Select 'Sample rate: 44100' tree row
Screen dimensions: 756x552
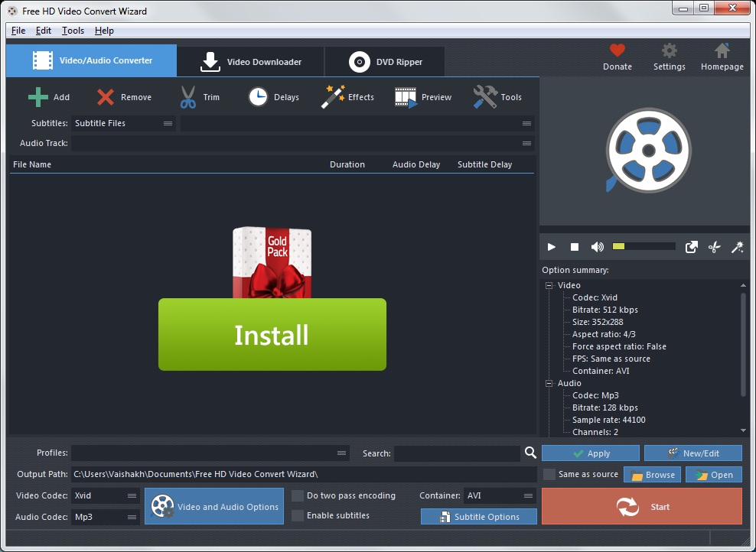coord(608,420)
